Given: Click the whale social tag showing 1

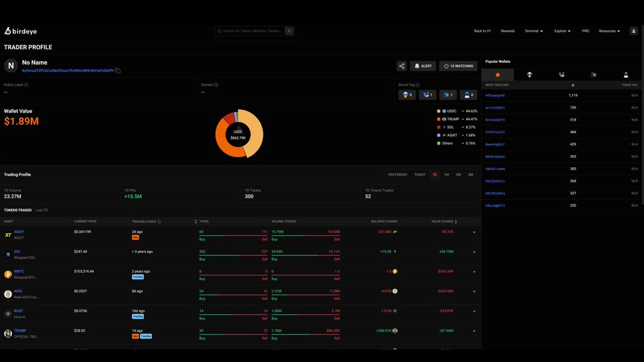Looking at the screenshot, I should [x=427, y=95].
